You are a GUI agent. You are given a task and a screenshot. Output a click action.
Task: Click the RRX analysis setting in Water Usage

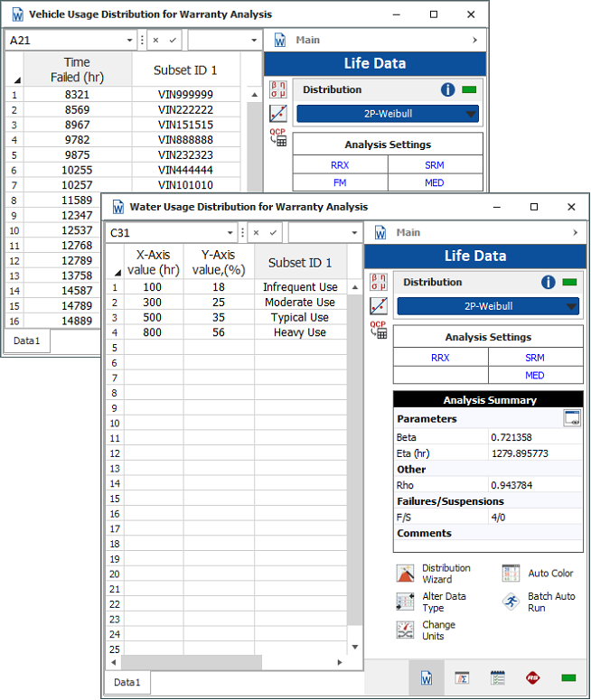pos(440,358)
